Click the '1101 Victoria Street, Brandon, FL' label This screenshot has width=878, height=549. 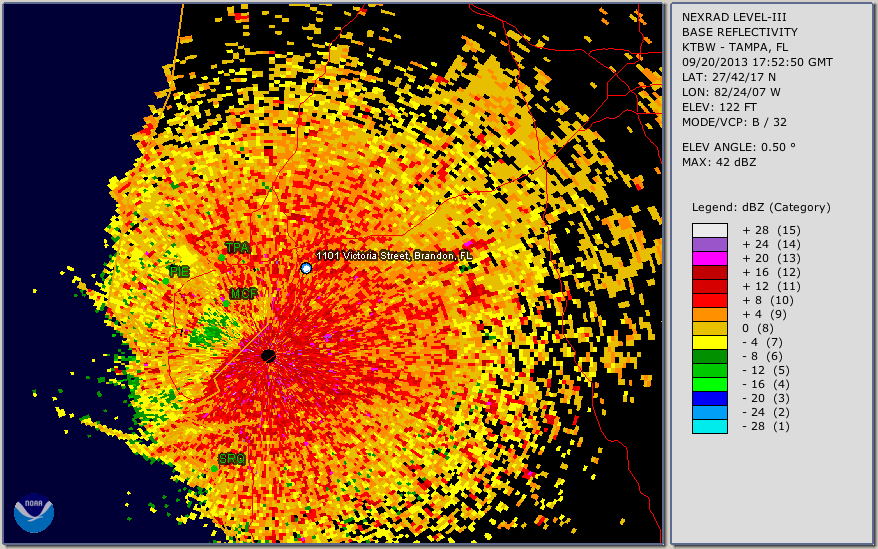pos(394,256)
